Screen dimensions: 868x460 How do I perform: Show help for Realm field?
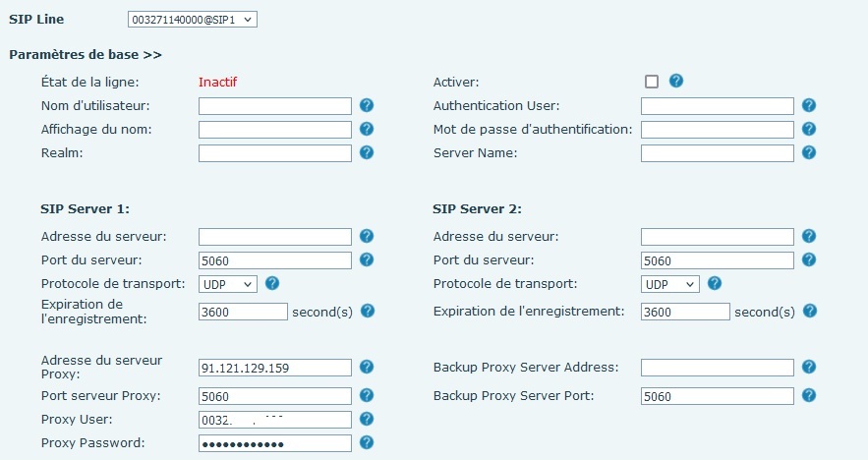[367, 152]
